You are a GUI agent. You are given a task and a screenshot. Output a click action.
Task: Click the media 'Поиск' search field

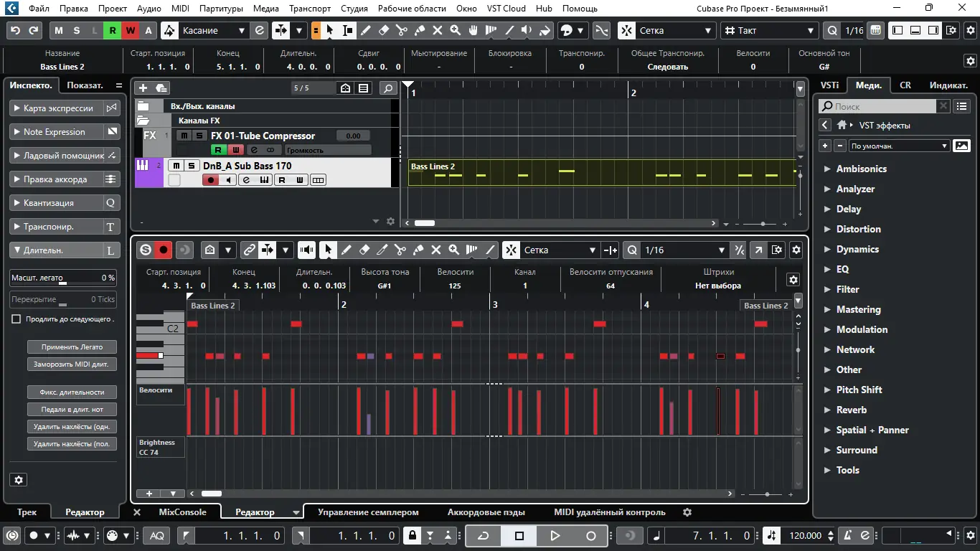877,106
